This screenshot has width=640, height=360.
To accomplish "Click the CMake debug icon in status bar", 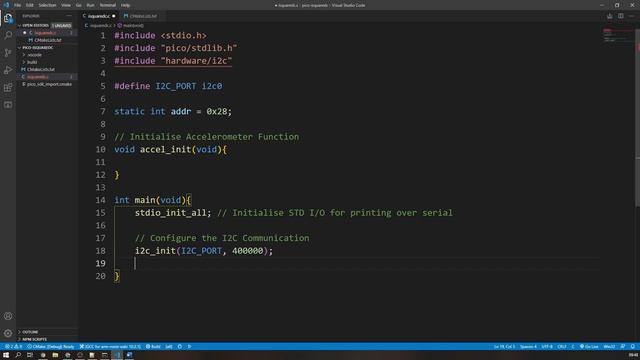I will tap(180, 347).
